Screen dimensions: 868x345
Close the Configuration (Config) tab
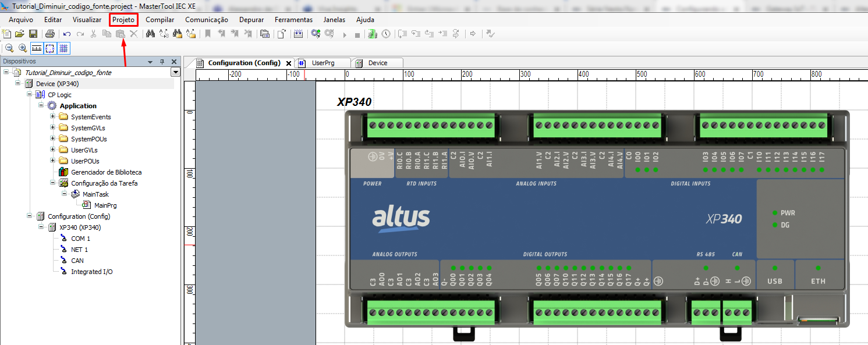click(289, 63)
